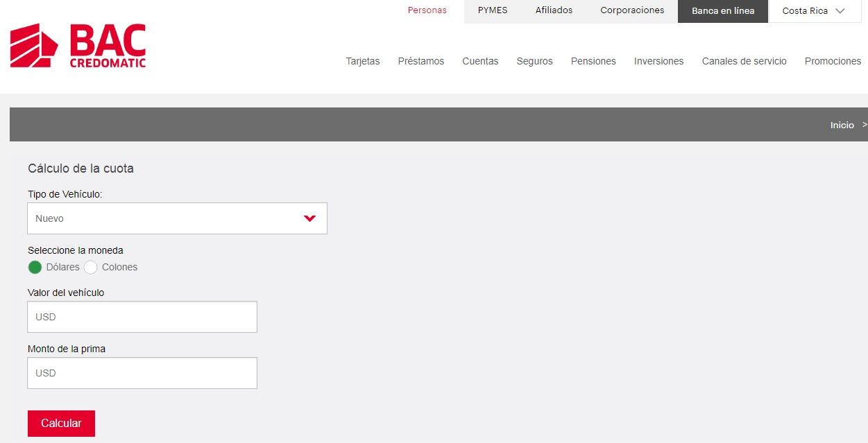Click the BAC Credomatic logo
This screenshot has height=443, width=868.
point(78,46)
